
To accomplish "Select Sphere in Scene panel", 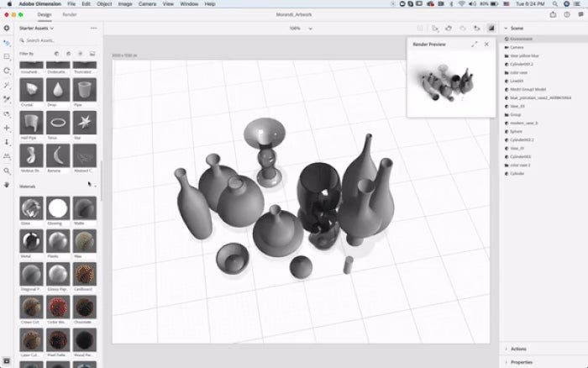I will pyautogui.click(x=543, y=131).
